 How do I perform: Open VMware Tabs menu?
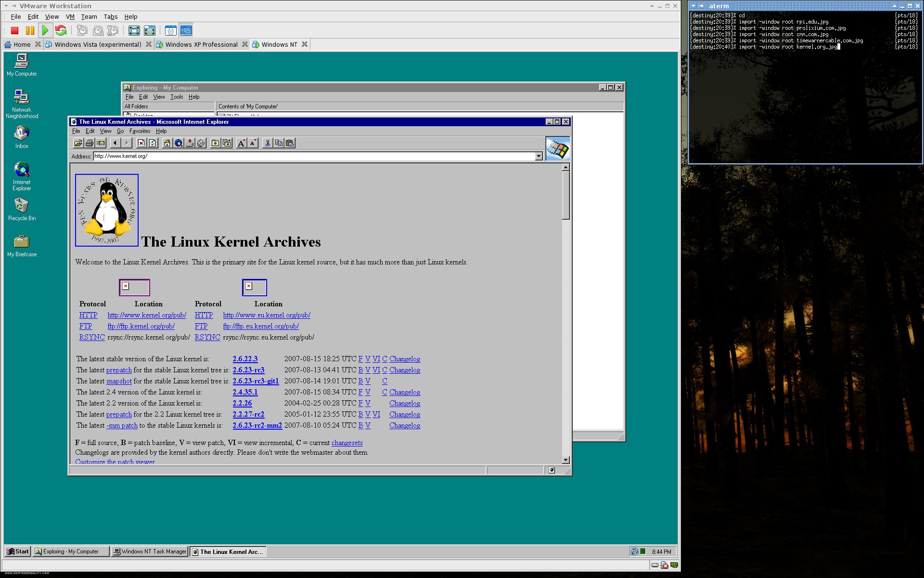[x=111, y=16]
